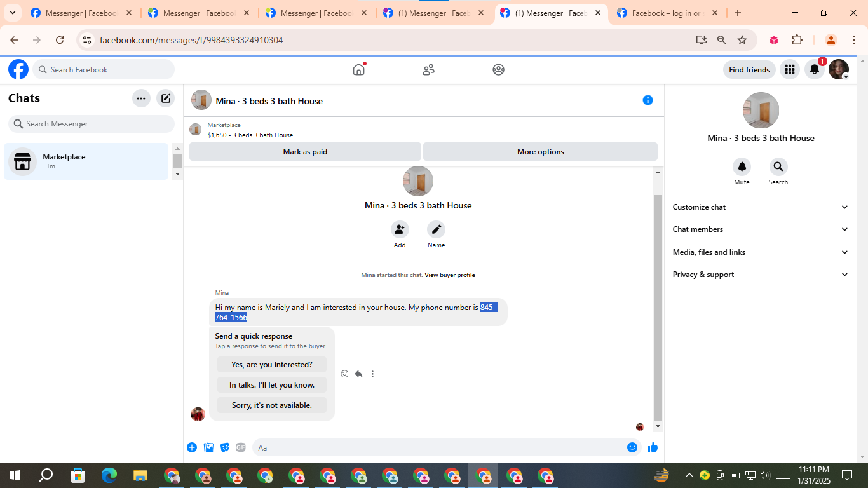Open the three-dot Chats options
The height and width of the screenshot is (488, 868).
tap(141, 98)
